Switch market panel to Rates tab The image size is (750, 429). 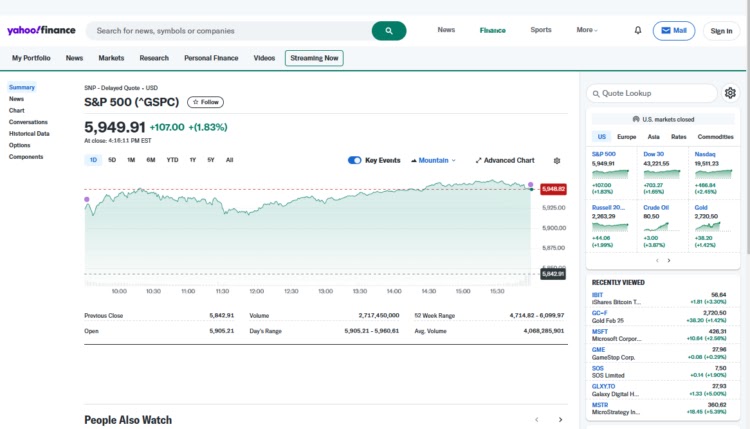point(678,137)
